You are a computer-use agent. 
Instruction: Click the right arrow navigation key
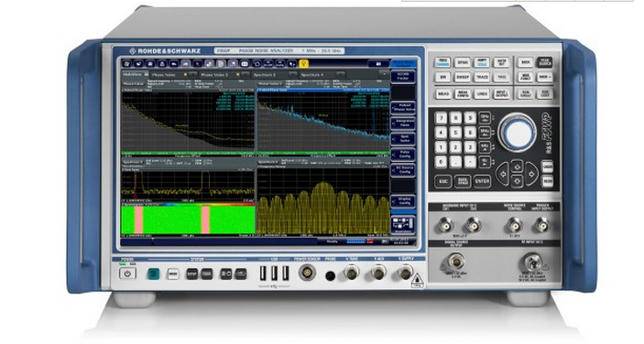click(x=531, y=174)
